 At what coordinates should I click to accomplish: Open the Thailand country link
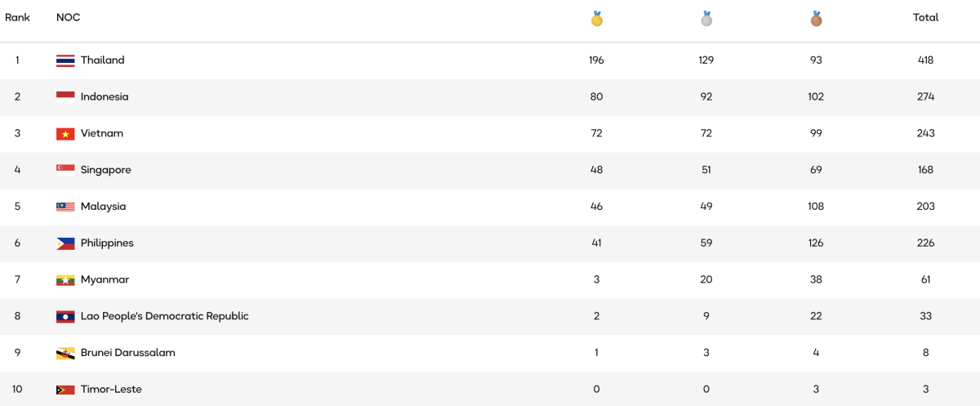point(102,60)
